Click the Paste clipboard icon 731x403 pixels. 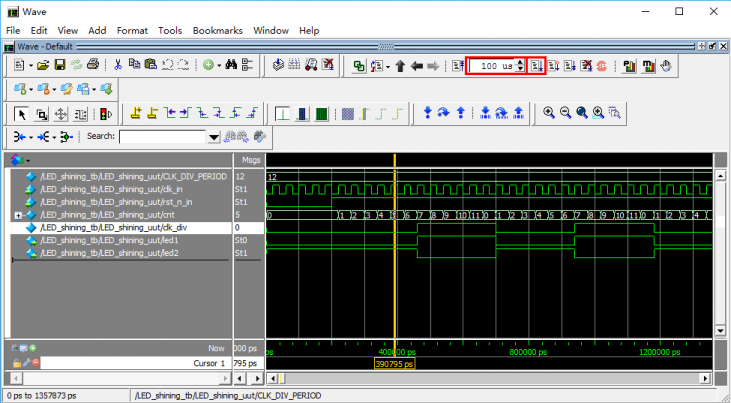pyautogui.click(x=151, y=65)
